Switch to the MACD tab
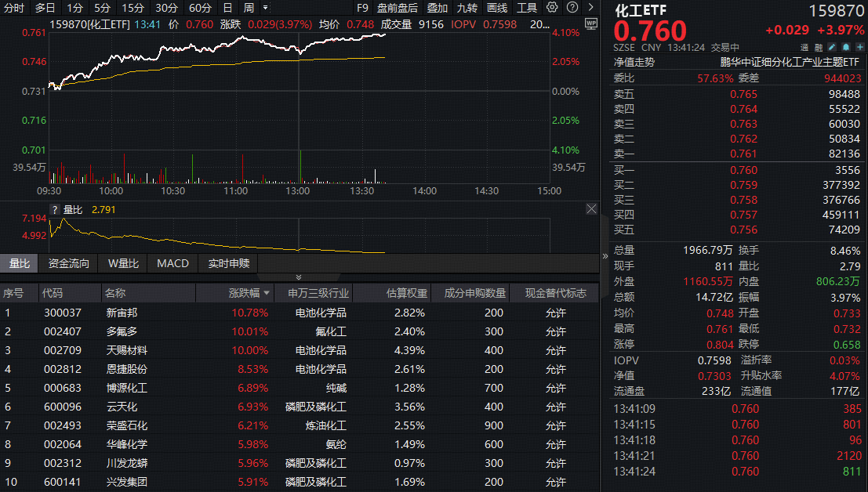 coord(172,263)
